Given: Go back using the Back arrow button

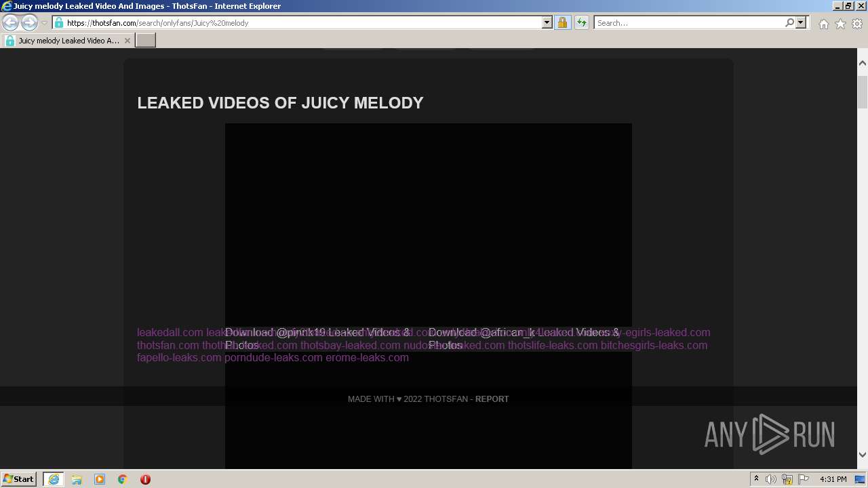Looking at the screenshot, I should [x=10, y=22].
